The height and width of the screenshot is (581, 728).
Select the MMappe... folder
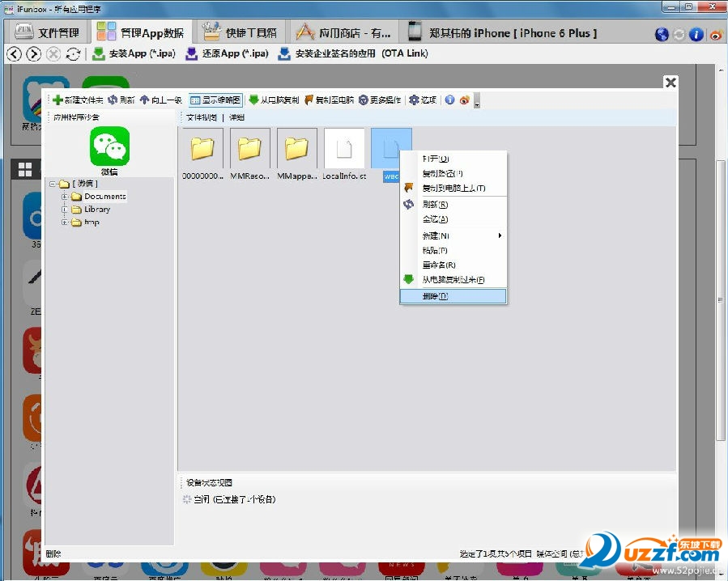point(296,155)
